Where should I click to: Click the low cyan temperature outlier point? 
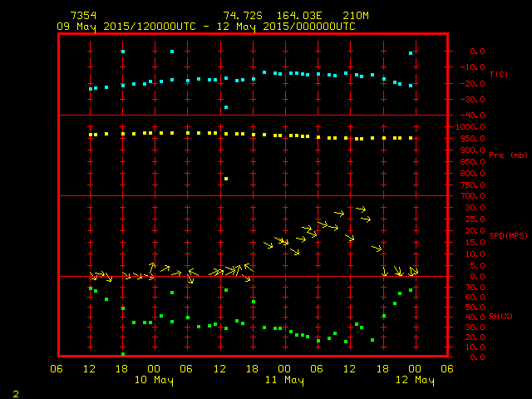point(225,107)
